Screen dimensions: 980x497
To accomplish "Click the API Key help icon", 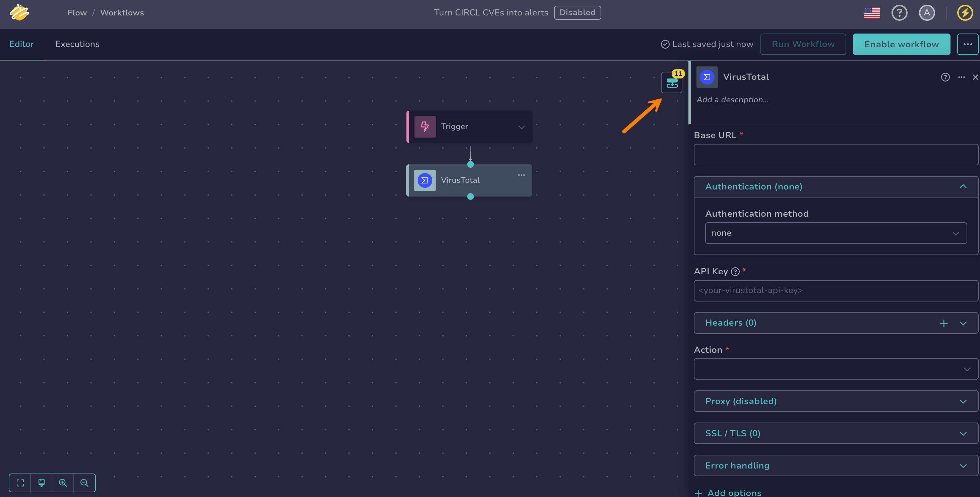I will tap(735, 271).
